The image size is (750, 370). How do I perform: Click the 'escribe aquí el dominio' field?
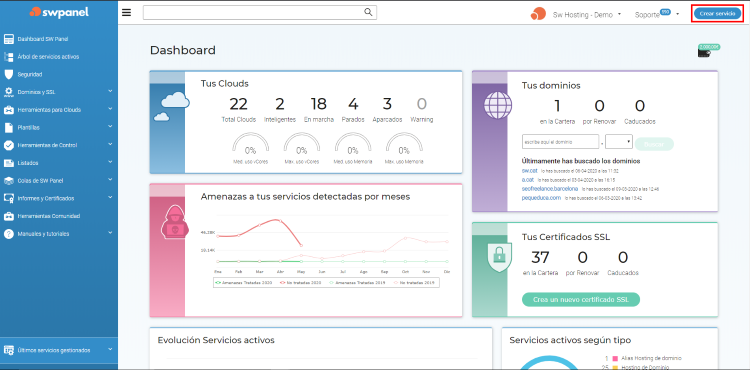(560, 142)
